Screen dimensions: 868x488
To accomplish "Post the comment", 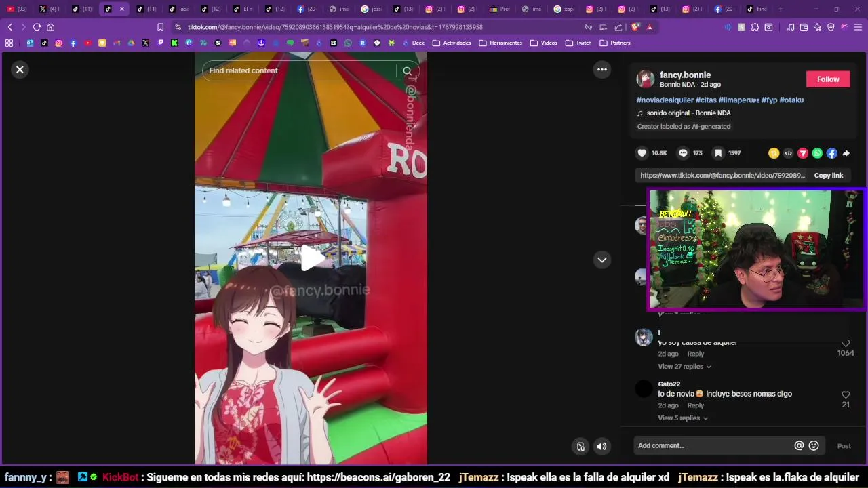I will tap(844, 446).
